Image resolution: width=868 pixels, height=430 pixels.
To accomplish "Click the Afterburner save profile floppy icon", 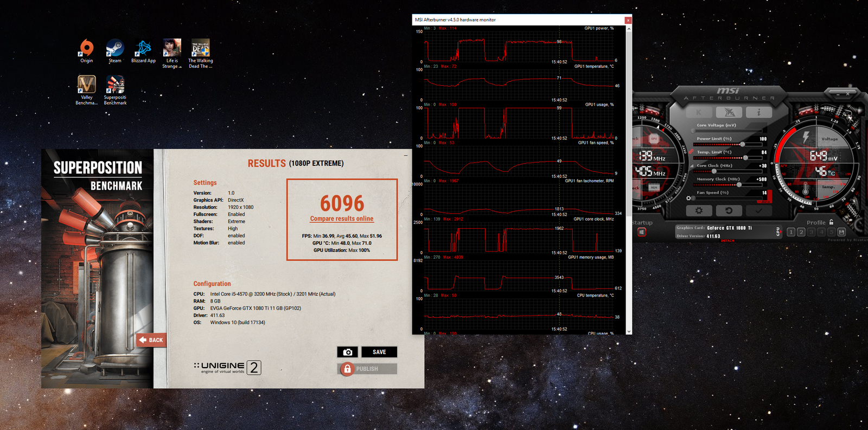I will (841, 232).
